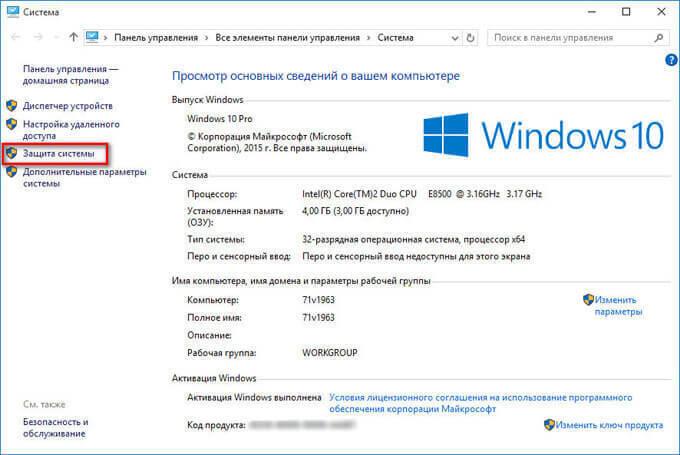Maximize the Система window

[626, 12]
